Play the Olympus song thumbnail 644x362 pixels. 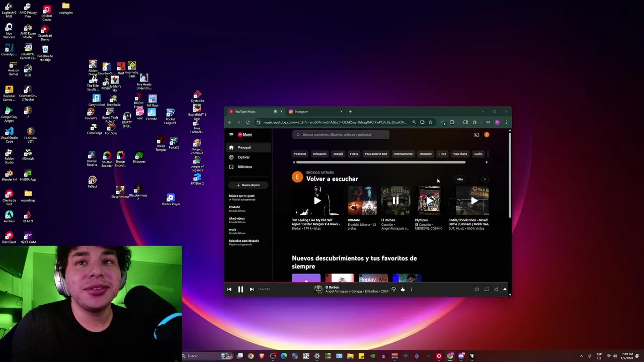[429, 201]
